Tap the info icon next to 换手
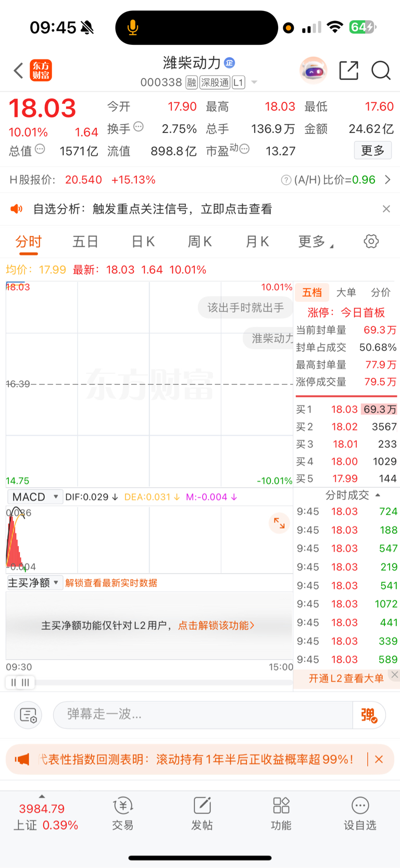400x868 pixels. coord(138,126)
